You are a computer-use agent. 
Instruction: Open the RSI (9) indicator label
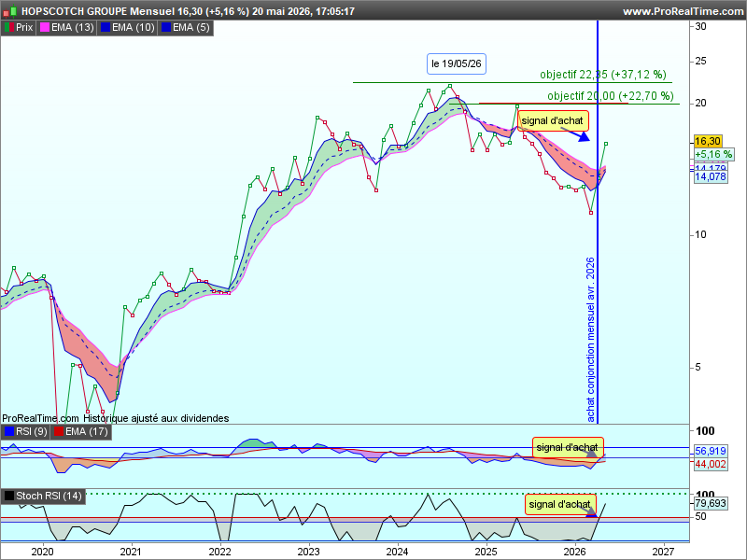coord(26,431)
